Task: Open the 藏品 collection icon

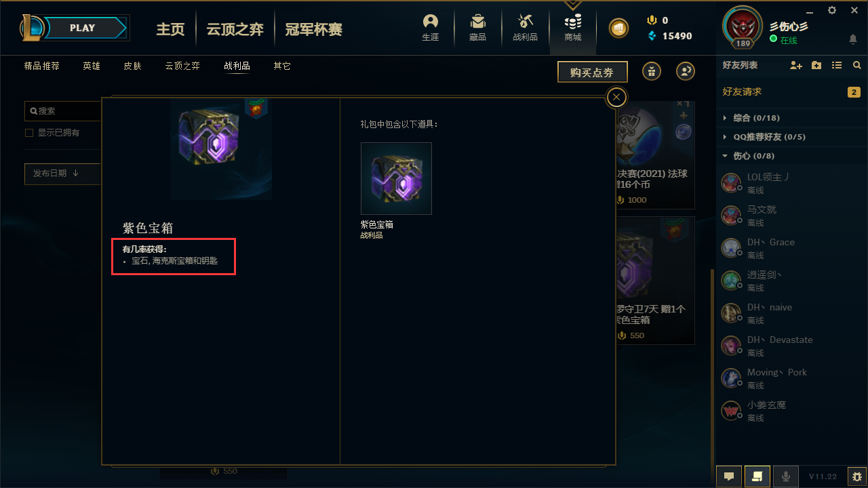Action: tap(477, 27)
